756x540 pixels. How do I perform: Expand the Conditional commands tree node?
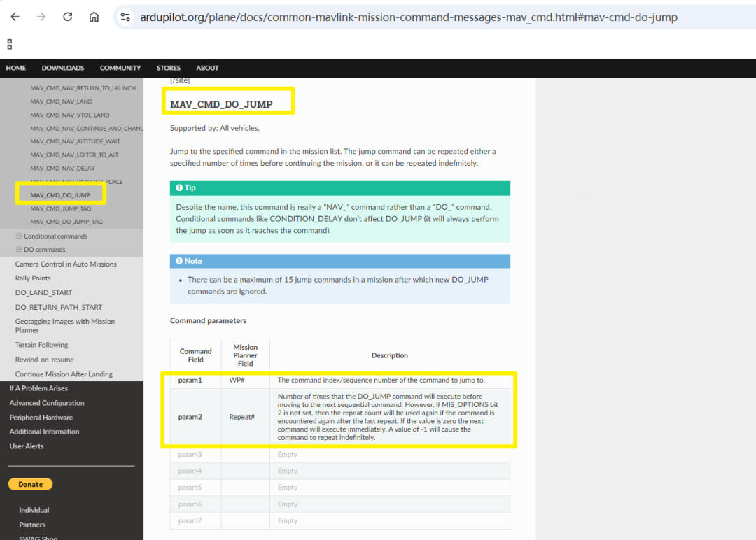click(19, 236)
